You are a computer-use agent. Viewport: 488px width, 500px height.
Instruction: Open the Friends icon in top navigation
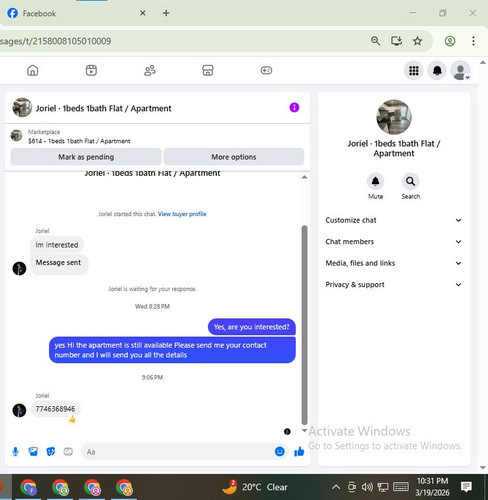[150, 70]
